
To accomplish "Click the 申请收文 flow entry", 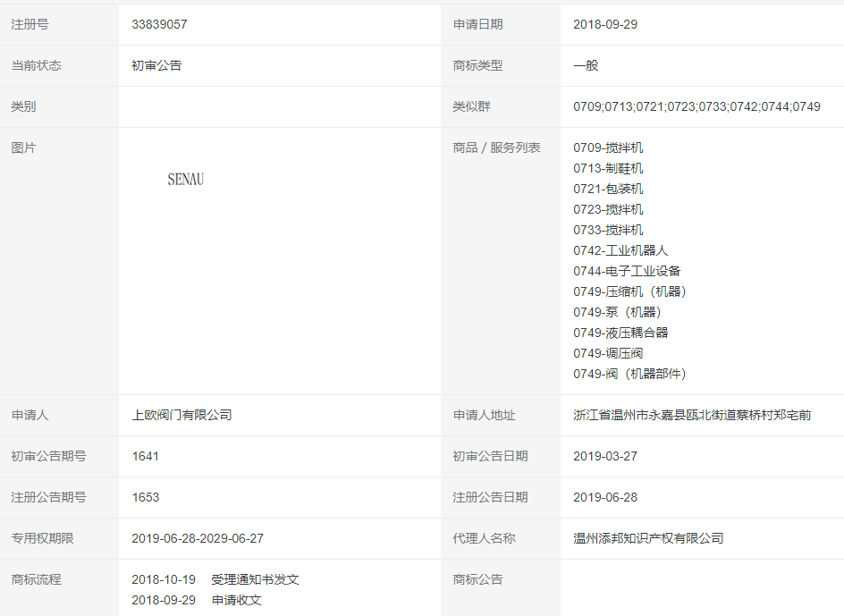I will [x=236, y=600].
